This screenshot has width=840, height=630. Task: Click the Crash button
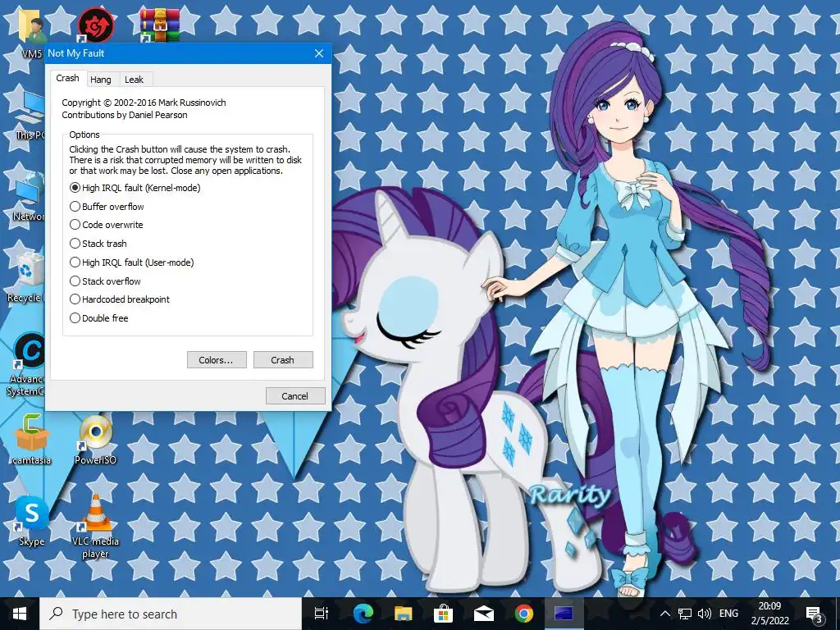[283, 360]
